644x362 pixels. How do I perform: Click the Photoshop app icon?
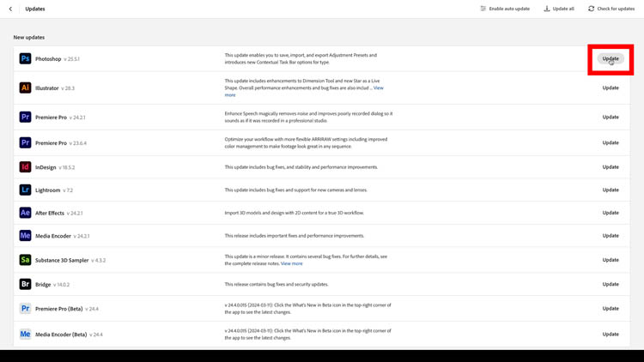(x=25, y=58)
